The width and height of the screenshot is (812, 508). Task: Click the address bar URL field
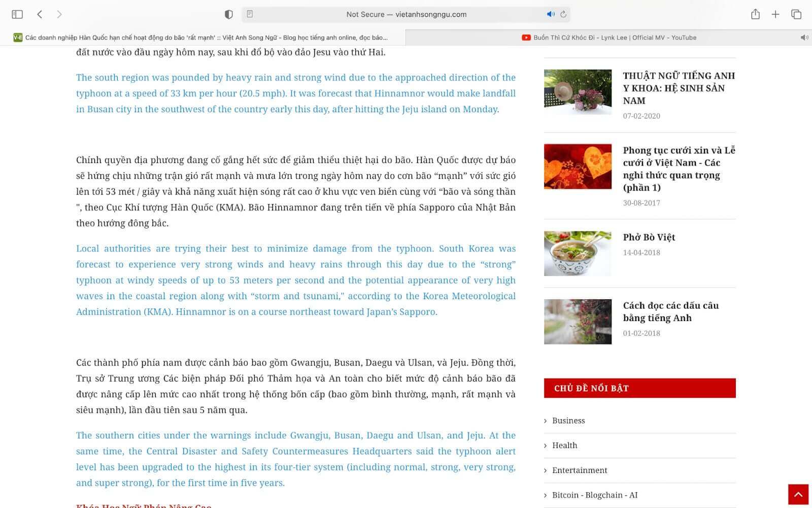coord(406,14)
